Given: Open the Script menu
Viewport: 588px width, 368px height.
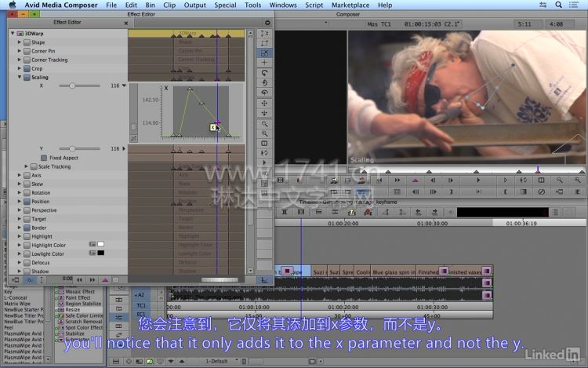Looking at the screenshot, I should coord(314,5).
